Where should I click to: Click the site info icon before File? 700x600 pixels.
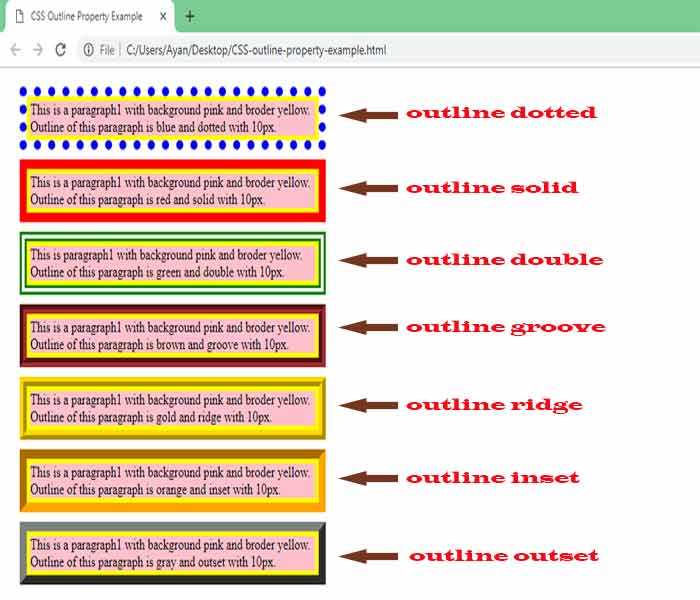(89, 50)
